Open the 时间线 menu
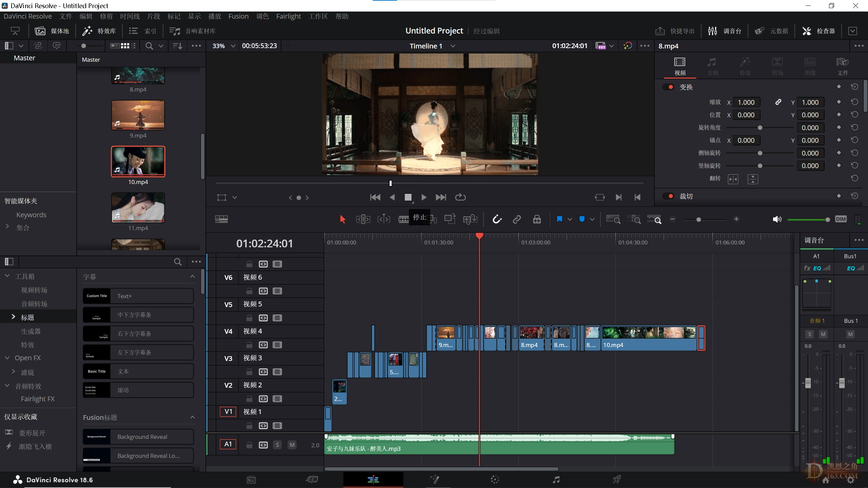Screen dimensions: 868x488 click(130, 16)
